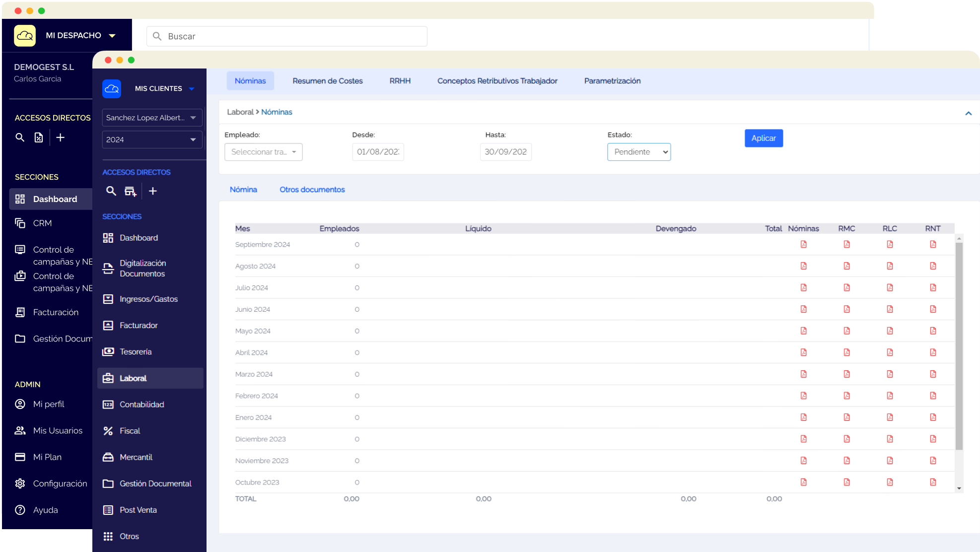Click the table scrollbar down arrow
Image resolution: width=980 pixels, height=552 pixels.
point(959,488)
